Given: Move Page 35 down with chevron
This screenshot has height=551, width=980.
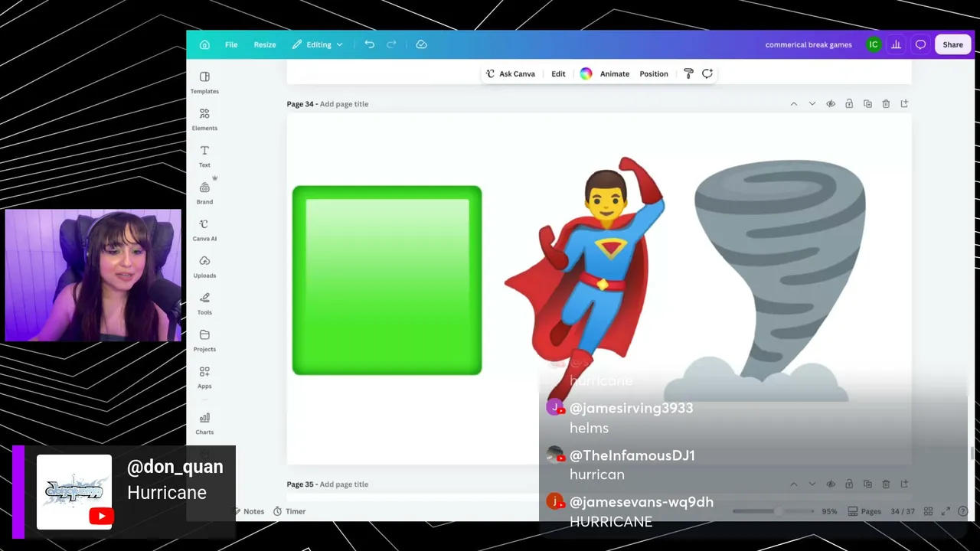Looking at the screenshot, I should coord(812,484).
